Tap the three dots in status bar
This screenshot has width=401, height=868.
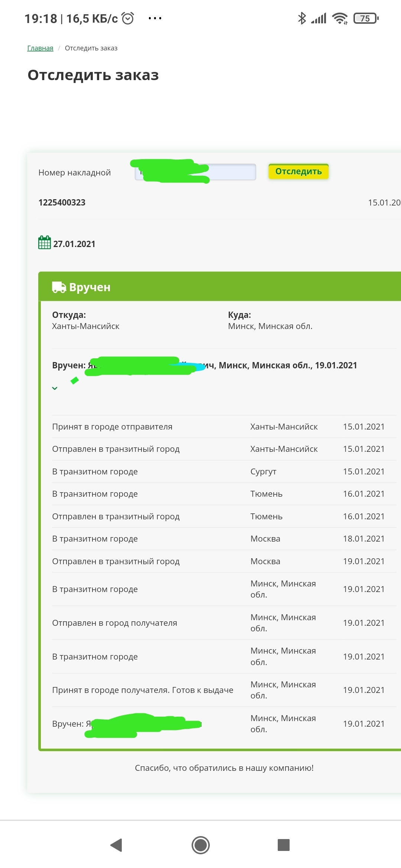pyautogui.click(x=155, y=18)
